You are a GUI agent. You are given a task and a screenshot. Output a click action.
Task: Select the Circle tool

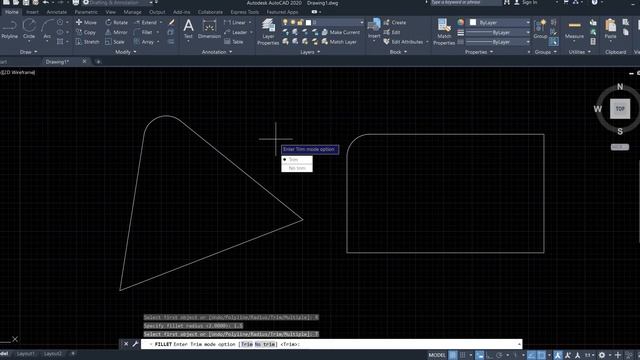tap(29, 29)
